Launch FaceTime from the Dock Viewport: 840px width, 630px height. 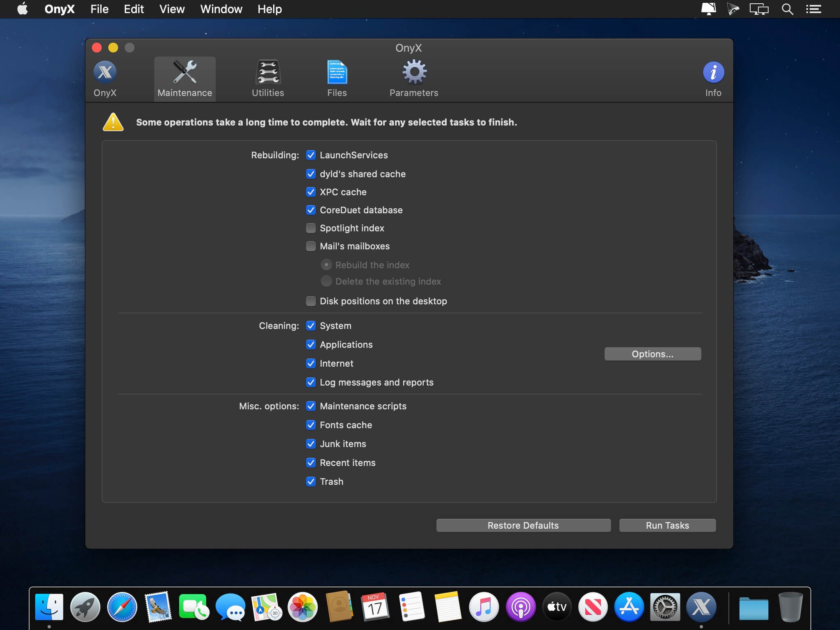pyautogui.click(x=194, y=607)
